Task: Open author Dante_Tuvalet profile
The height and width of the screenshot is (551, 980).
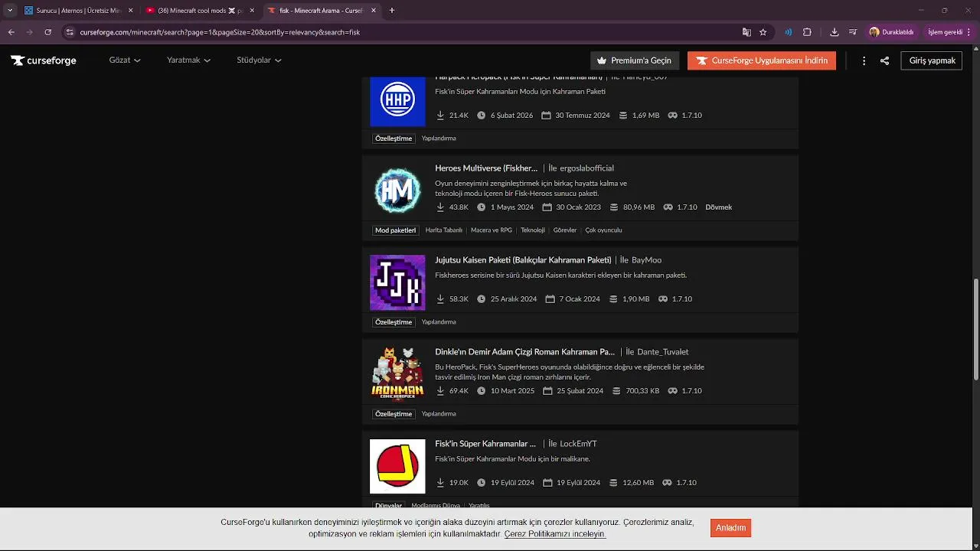Action: pyautogui.click(x=663, y=352)
